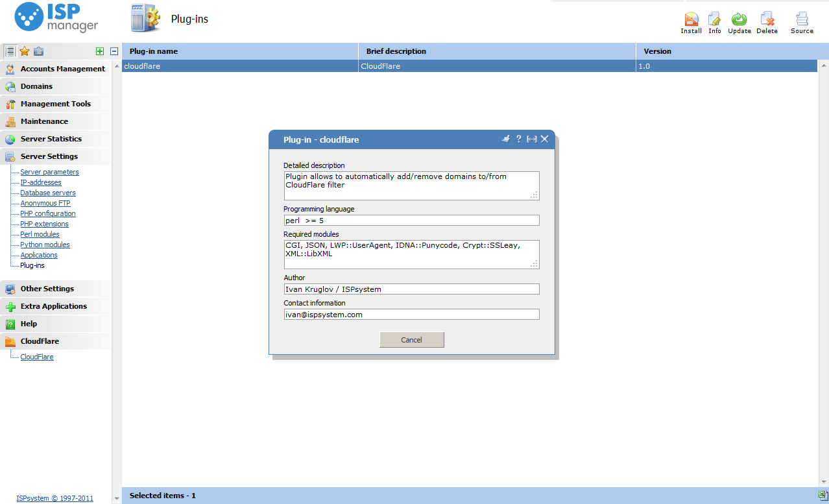Click the CloudFlare description cell
The image size is (829, 504).
point(497,66)
